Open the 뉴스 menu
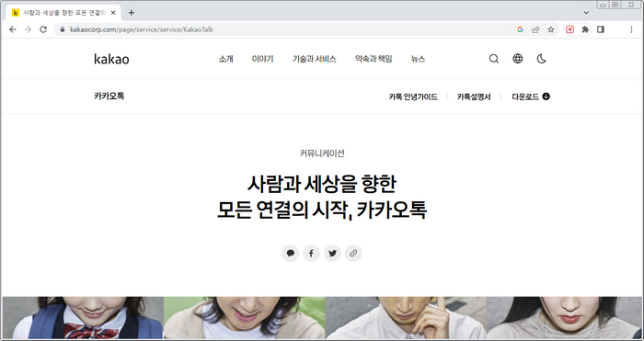This screenshot has width=644, height=341. (x=418, y=59)
